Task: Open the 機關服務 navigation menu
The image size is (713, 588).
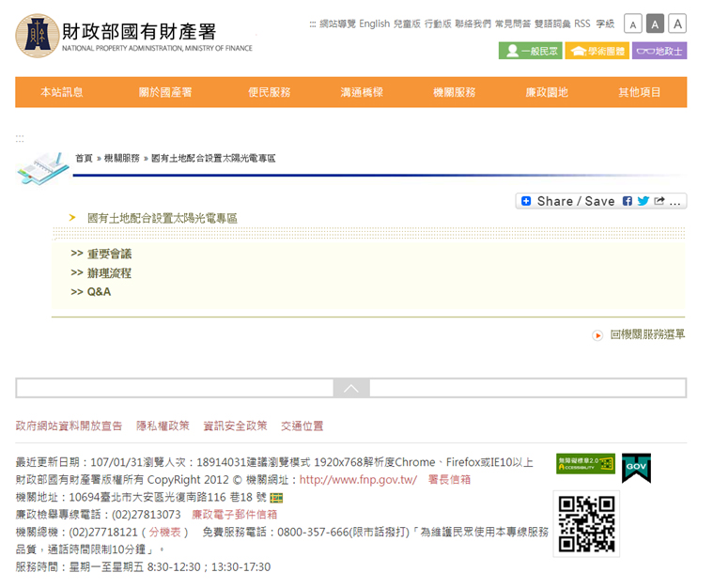Action: 455,92
